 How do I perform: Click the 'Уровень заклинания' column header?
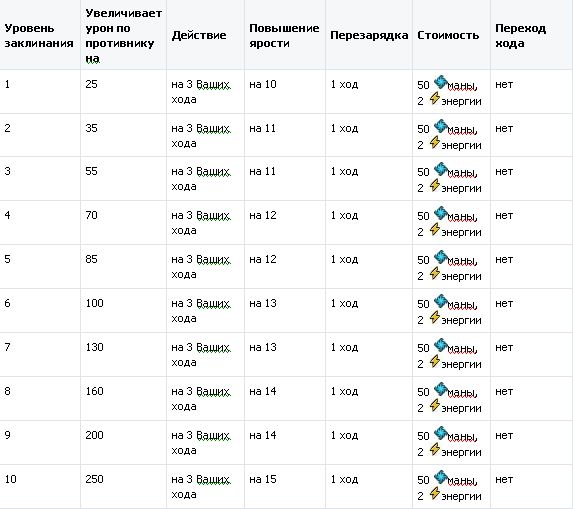(x=39, y=35)
